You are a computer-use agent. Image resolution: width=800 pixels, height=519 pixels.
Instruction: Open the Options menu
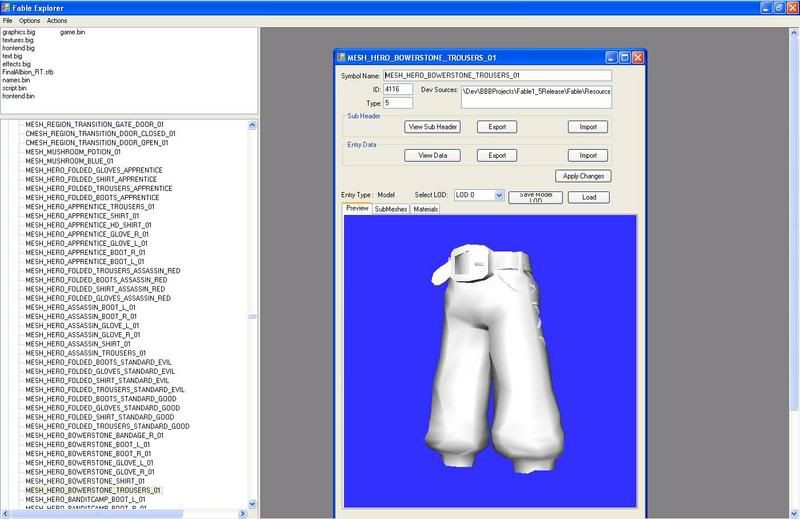coord(30,21)
